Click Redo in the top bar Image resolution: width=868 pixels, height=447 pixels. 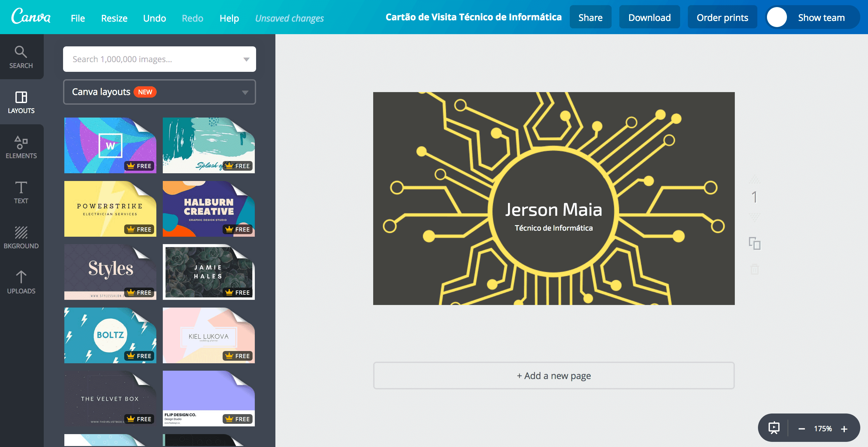pos(192,18)
